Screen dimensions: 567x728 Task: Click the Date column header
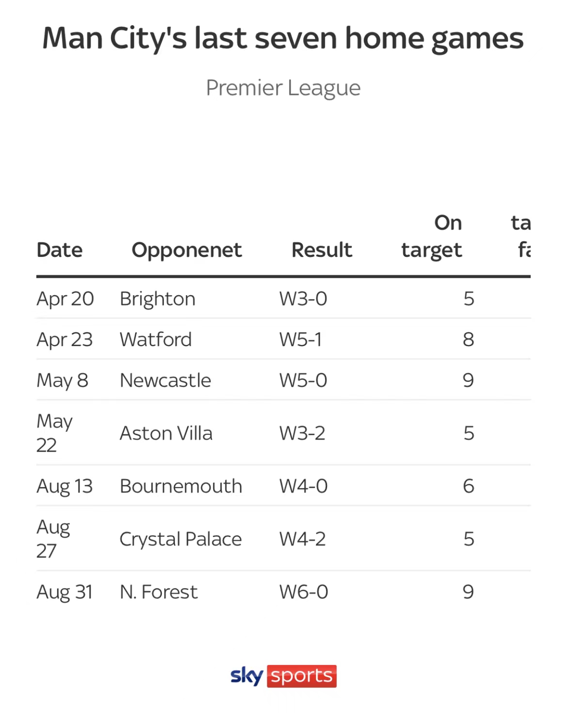[x=60, y=250]
